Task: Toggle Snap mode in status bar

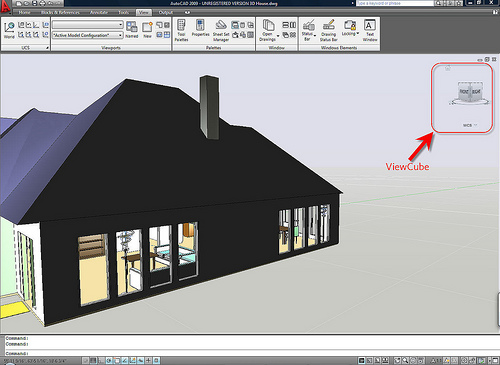Action: tap(86, 360)
